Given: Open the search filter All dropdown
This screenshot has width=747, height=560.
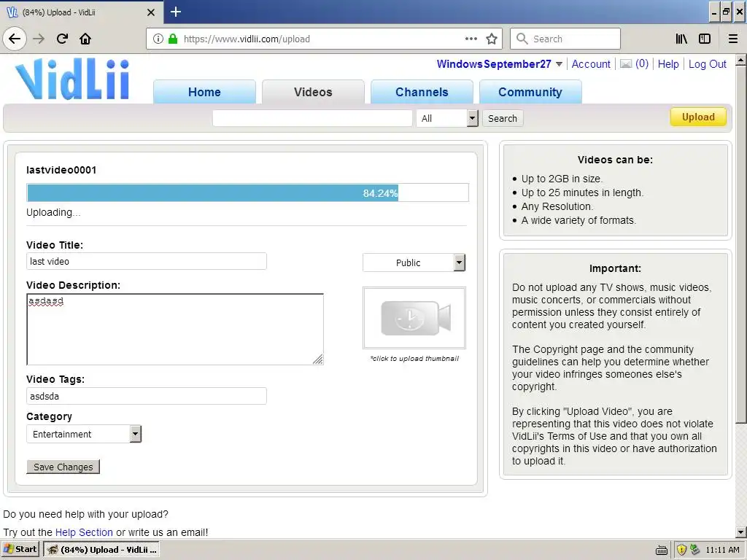Looking at the screenshot, I should tap(447, 118).
